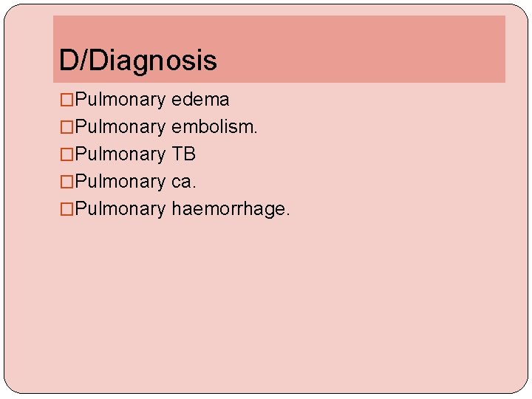Image resolution: width=532 pixels, height=399 pixels.
Task: Click the empty salmon title banner area
Action: click(x=369, y=48)
